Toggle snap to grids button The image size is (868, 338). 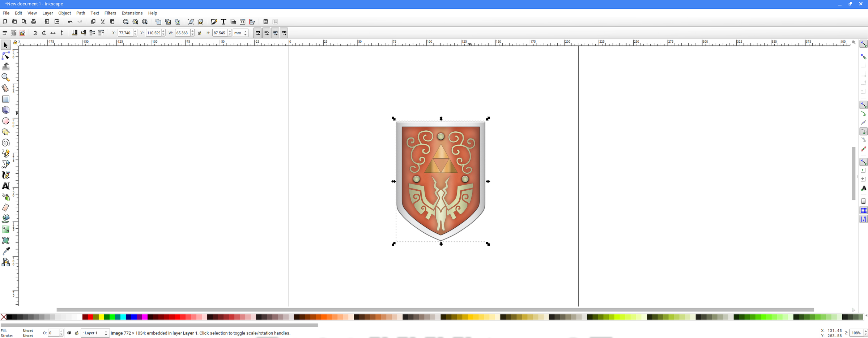click(x=864, y=210)
